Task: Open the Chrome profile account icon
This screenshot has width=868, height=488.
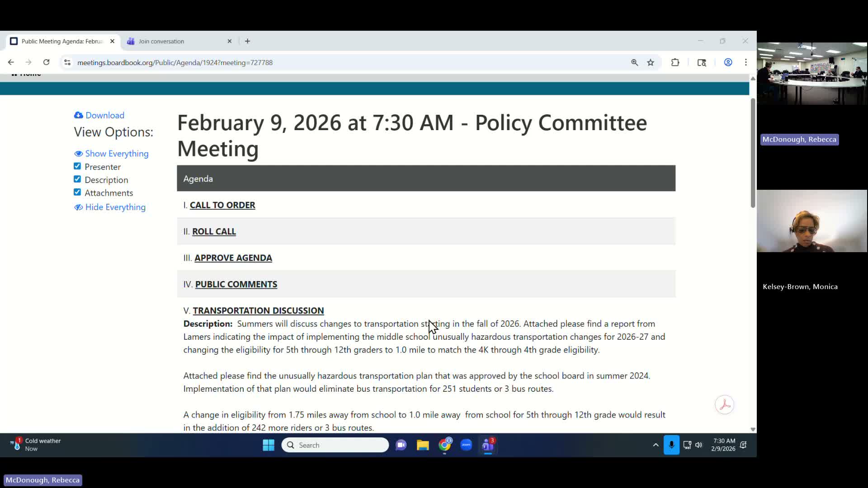Action: coord(728,62)
